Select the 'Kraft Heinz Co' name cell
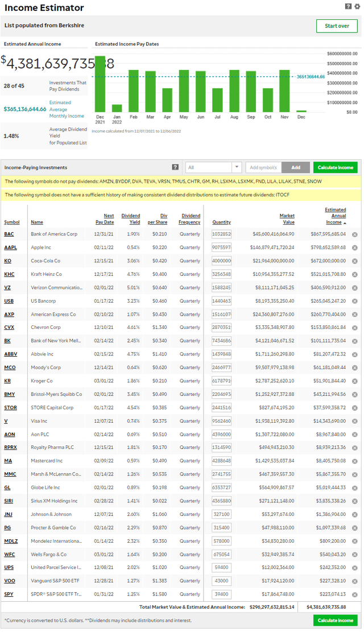The image size is (364, 632). pos(47,275)
